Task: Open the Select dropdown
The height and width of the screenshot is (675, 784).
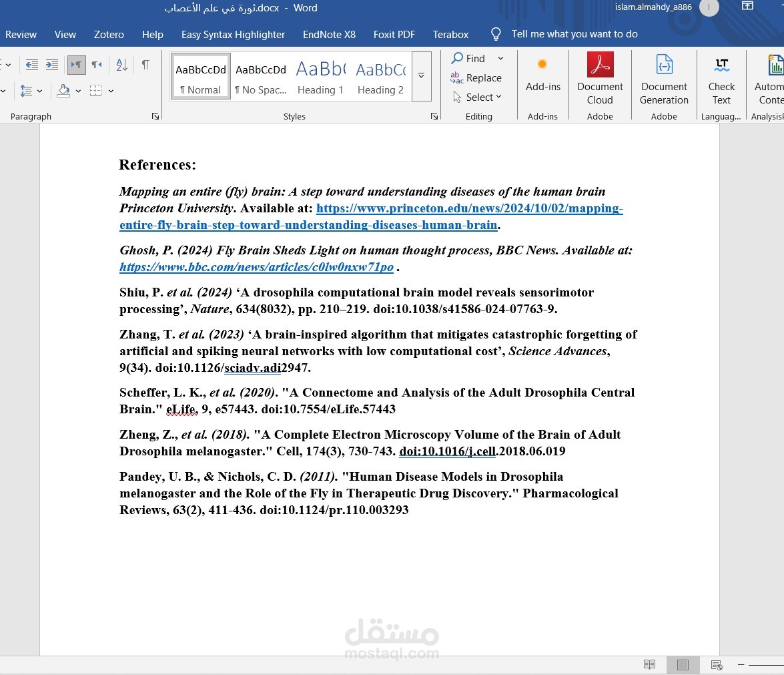Action: point(477,97)
